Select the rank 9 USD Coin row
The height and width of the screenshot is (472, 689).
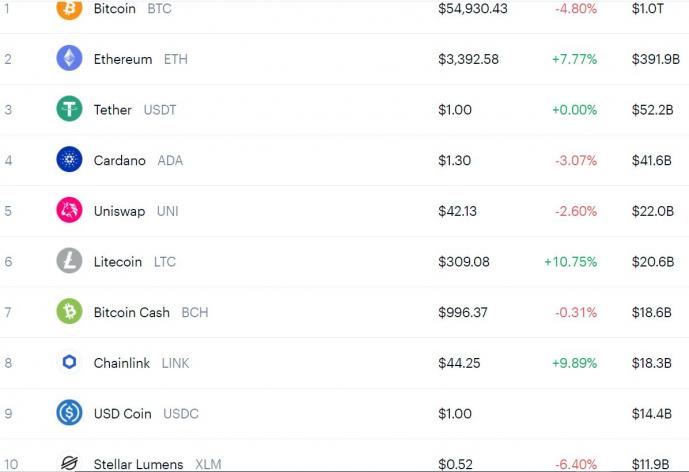pyautogui.click(x=344, y=414)
